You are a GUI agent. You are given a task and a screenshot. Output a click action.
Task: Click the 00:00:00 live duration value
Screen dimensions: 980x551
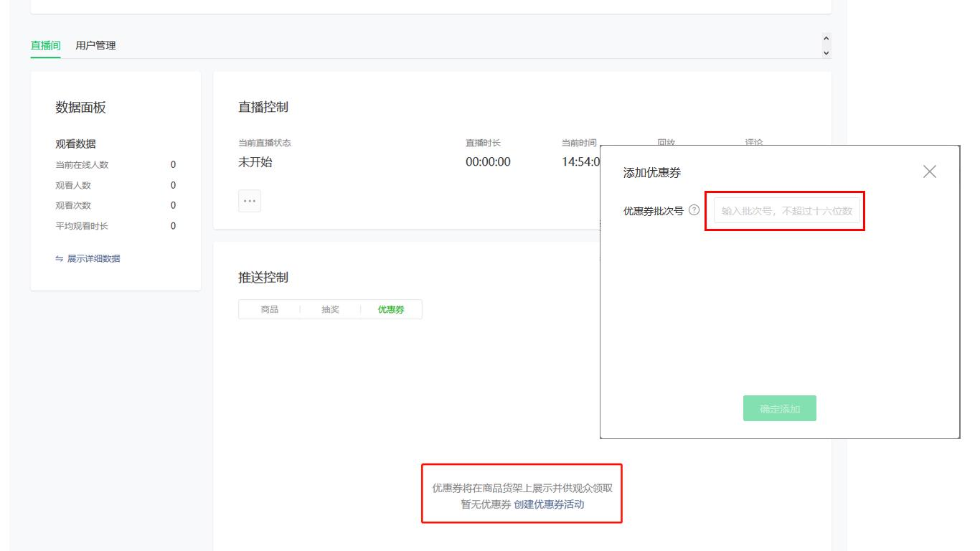click(488, 162)
